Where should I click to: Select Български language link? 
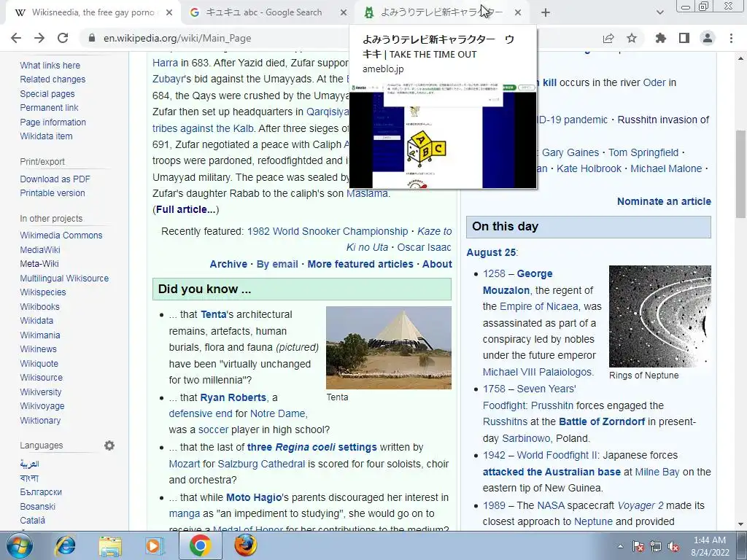[41, 492]
